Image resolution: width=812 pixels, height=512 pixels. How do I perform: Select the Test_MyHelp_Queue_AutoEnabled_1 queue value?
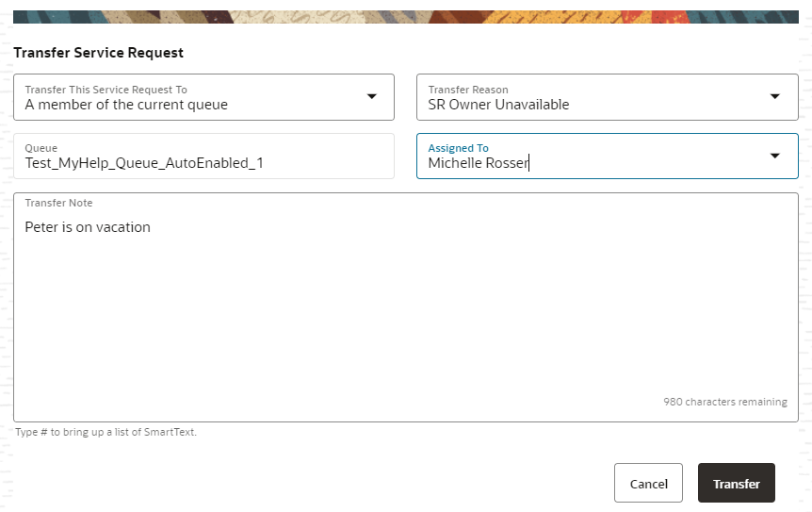pos(144,163)
